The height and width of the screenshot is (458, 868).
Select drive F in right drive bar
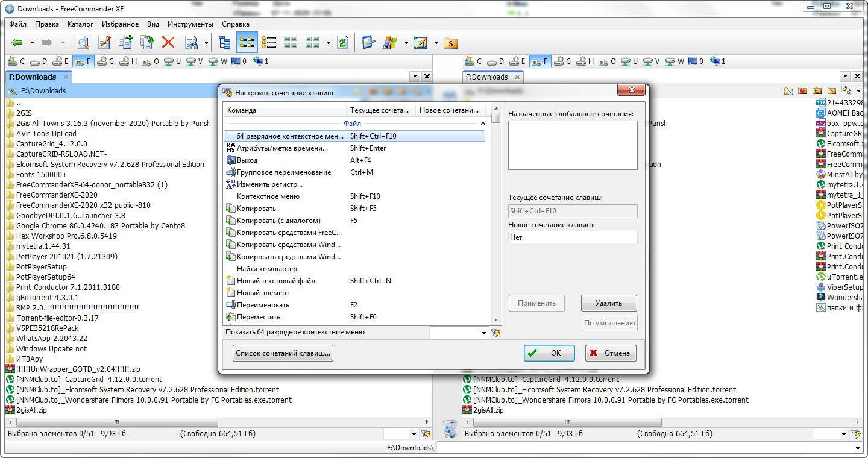(540, 61)
